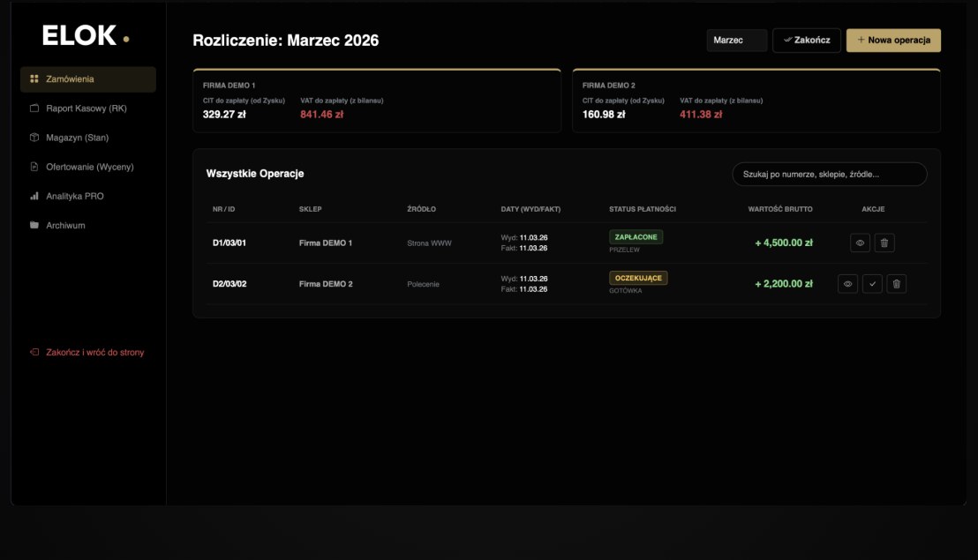
Task: Navigate to Ofertowanie (Wyceny)
Action: pos(88,167)
